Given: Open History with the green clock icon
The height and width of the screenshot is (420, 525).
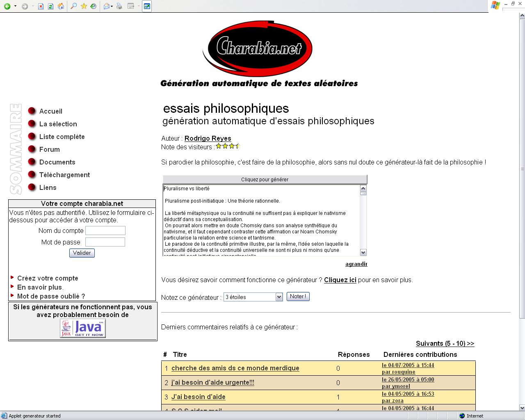Looking at the screenshot, I should pyautogui.click(x=94, y=6).
